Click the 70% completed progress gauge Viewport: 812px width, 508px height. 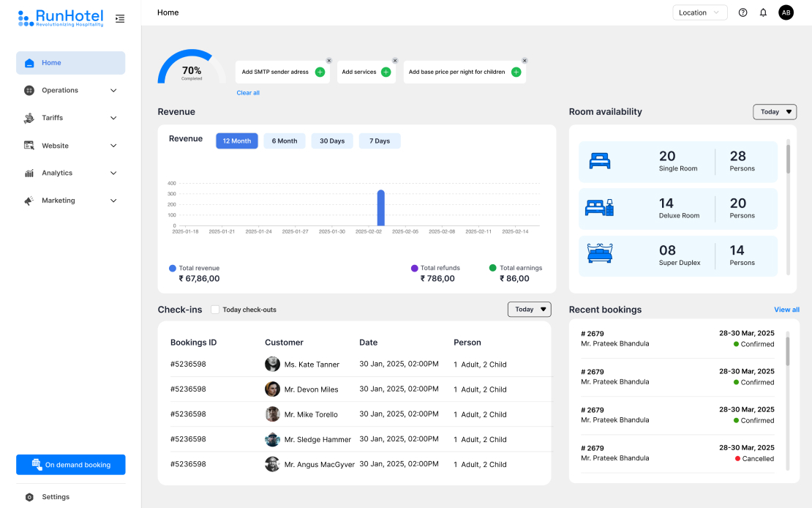point(192,67)
